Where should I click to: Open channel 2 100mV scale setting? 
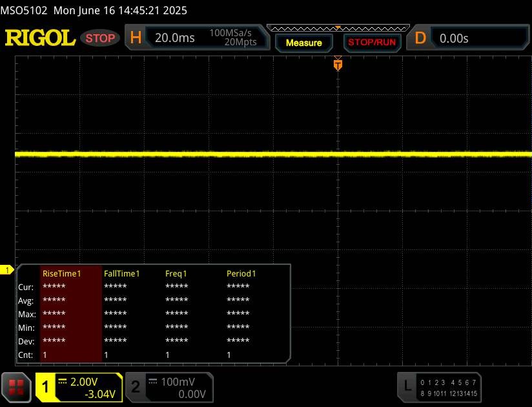click(x=178, y=382)
